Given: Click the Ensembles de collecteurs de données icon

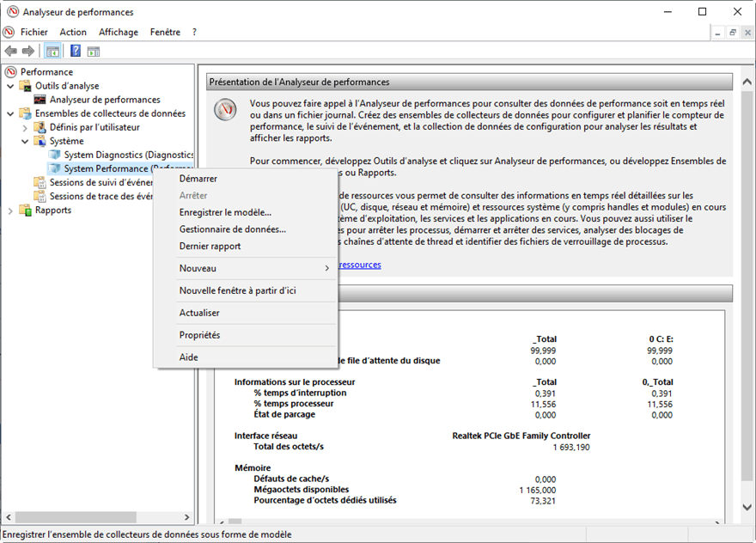Looking at the screenshot, I should pyautogui.click(x=25, y=113).
